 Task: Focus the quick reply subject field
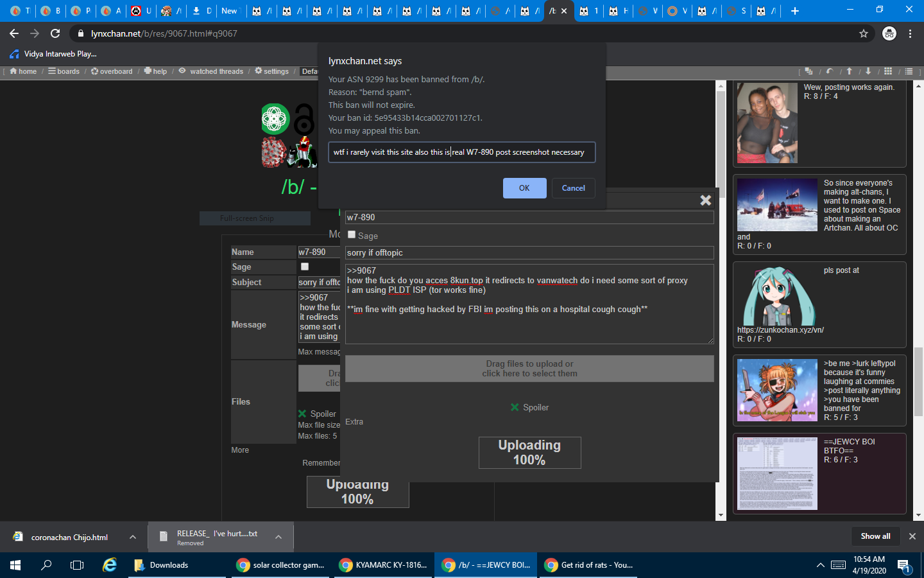click(x=529, y=253)
